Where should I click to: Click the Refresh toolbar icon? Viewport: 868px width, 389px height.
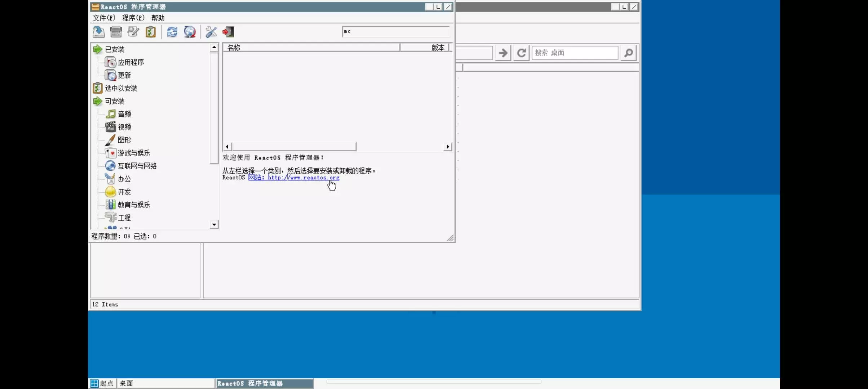[172, 32]
